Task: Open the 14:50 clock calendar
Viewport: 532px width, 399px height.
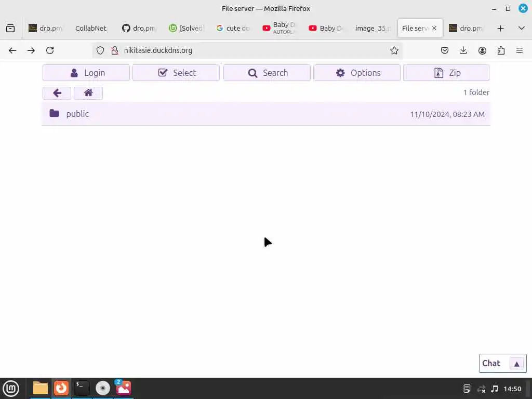Action: tap(512, 389)
